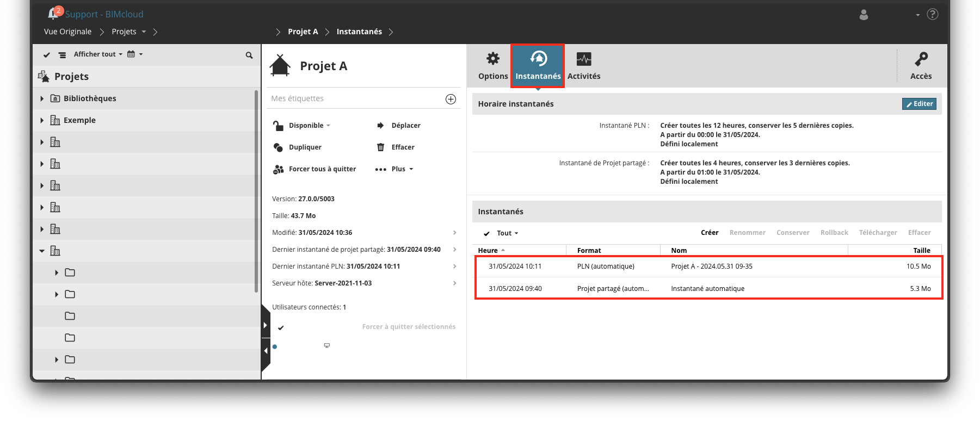
Task: Open the calendar filter dropdown
Action: pyautogui.click(x=135, y=54)
